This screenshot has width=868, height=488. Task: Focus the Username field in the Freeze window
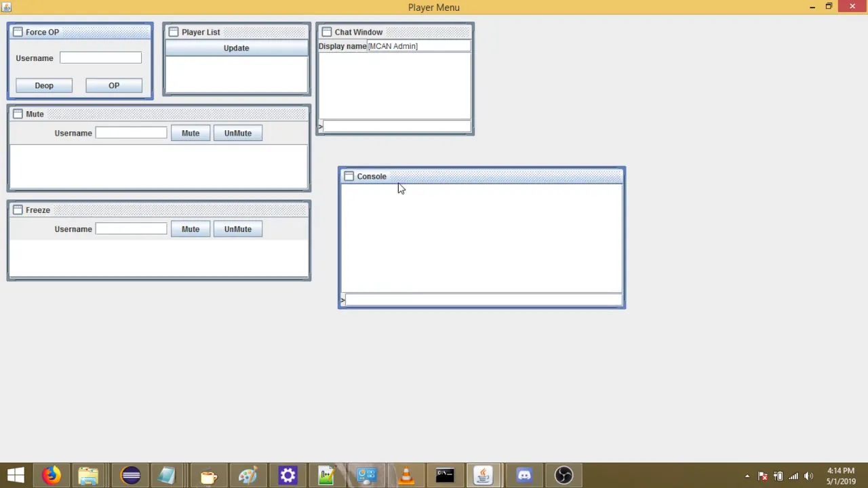pos(131,229)
